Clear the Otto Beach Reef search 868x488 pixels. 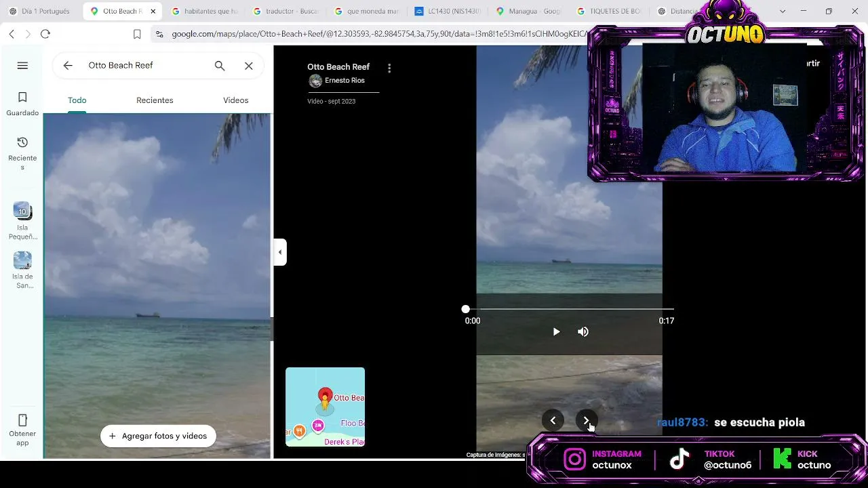coord(249,66)
